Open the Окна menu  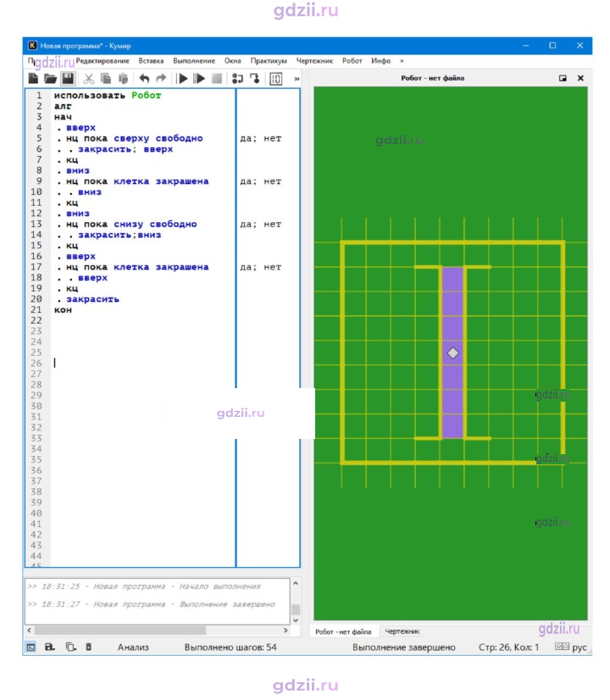[232, 61]
